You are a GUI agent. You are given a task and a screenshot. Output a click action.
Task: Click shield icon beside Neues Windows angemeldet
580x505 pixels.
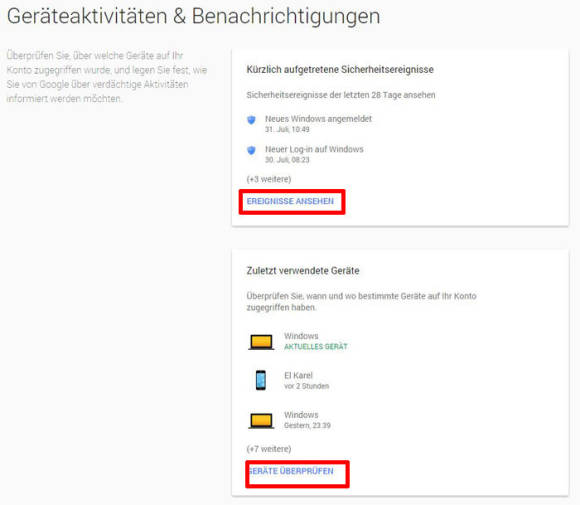pos(252,120)
